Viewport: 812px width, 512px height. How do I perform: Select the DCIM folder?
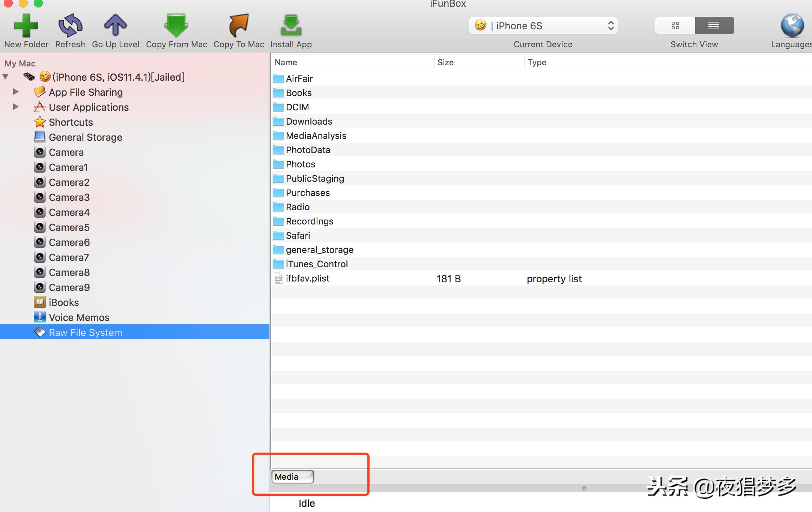pyautogui.click(x=297, y=107)
